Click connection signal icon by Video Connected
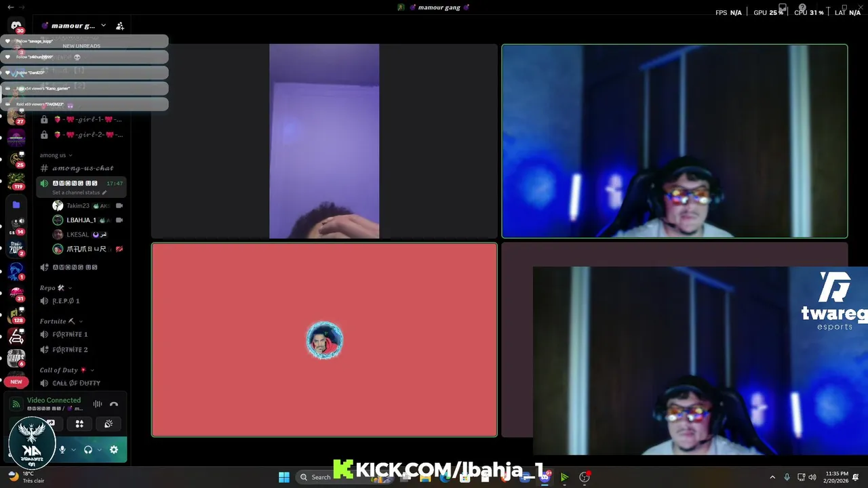868x488 pixels. coord(16,404)
